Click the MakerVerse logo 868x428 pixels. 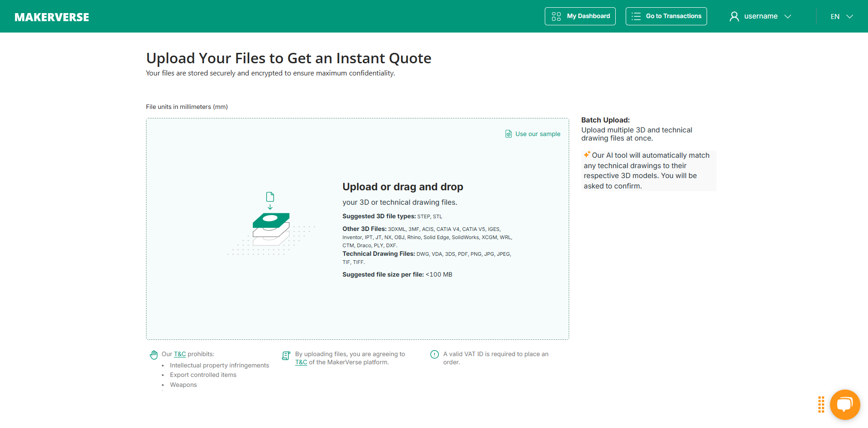coord(52,17)
